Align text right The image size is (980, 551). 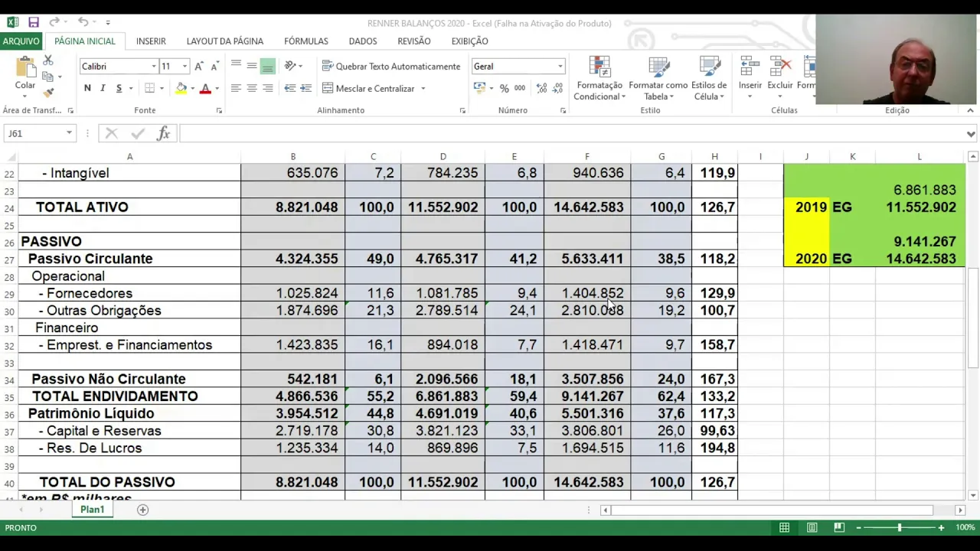[267, 89]
